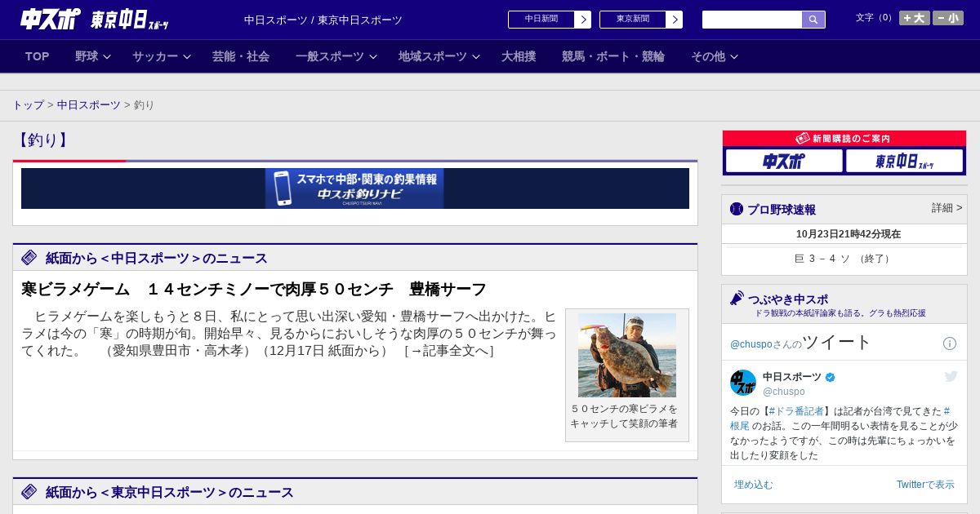Click newspaper icon beside 中日スポーツ news heading
The width and height of the screenshot is (980, 514).
[x=29, y=258]
